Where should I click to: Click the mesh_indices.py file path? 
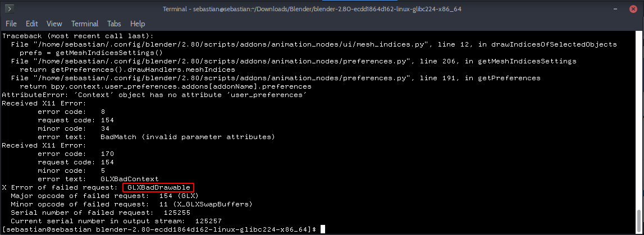[x=224, y=44]
